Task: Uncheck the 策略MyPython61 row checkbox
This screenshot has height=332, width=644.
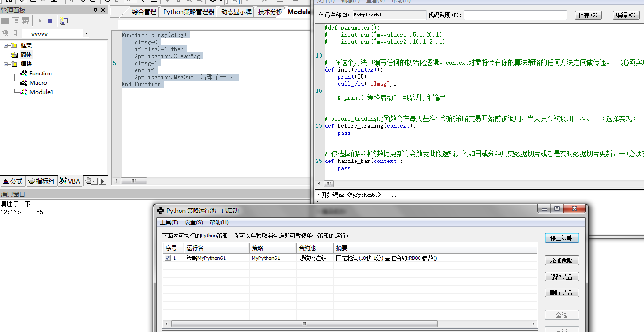Action: click(x=168, y=258)
